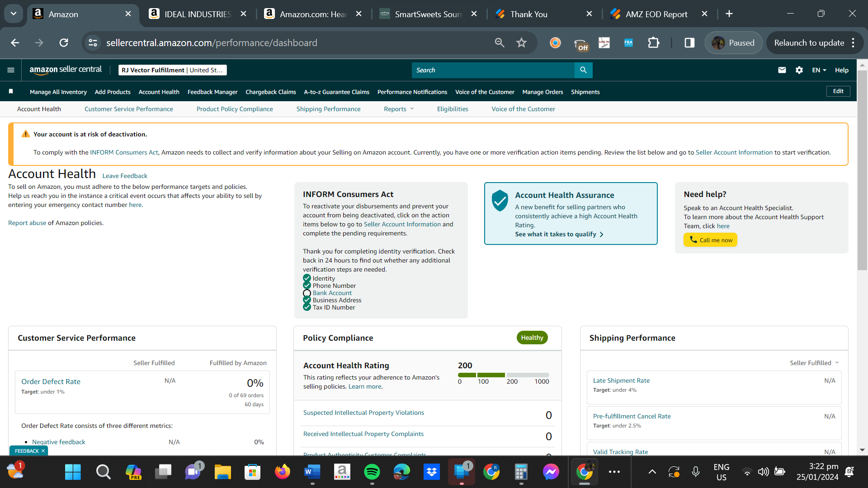Open the Seller Central hamburger menu

point(11,70)
